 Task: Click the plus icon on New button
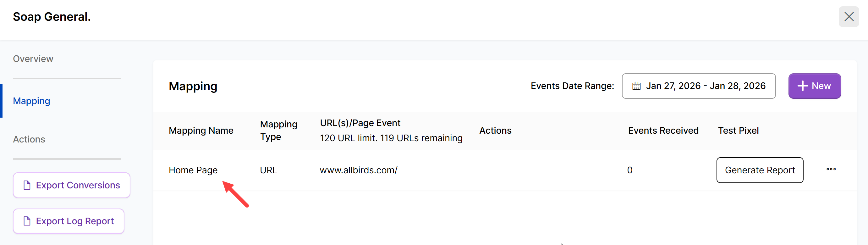(802, 86)
